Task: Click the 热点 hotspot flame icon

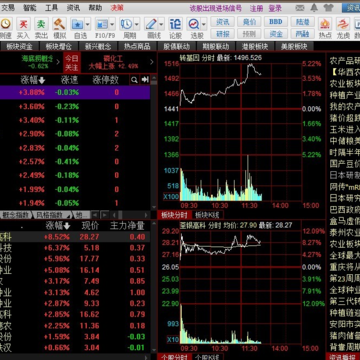Action: 324,24
